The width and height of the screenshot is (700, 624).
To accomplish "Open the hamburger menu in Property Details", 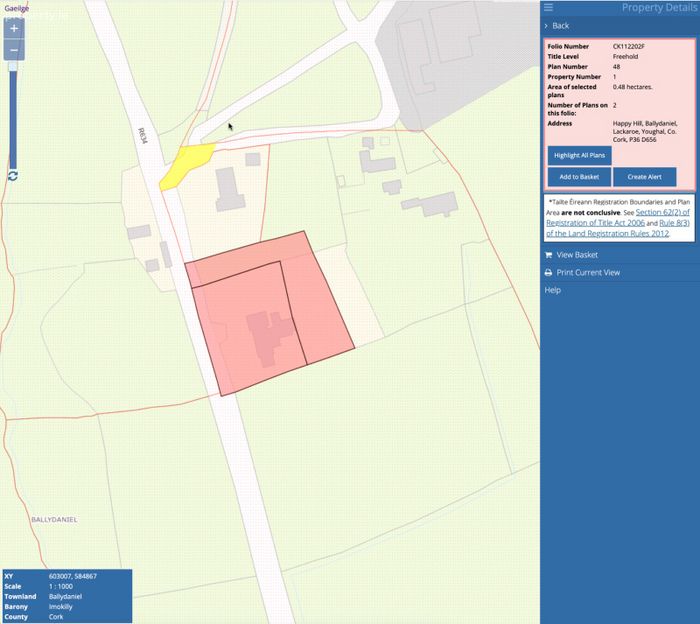I will (x=548, y=7).
